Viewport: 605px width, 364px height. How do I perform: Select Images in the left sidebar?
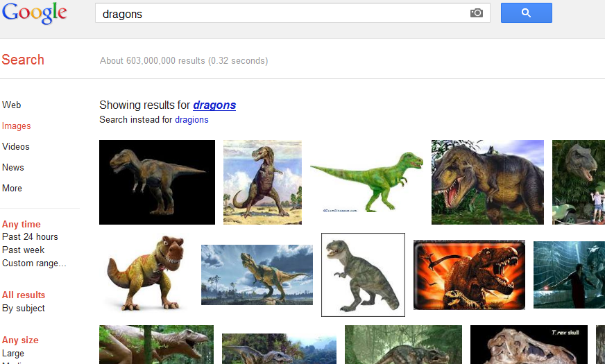(17, 126)
